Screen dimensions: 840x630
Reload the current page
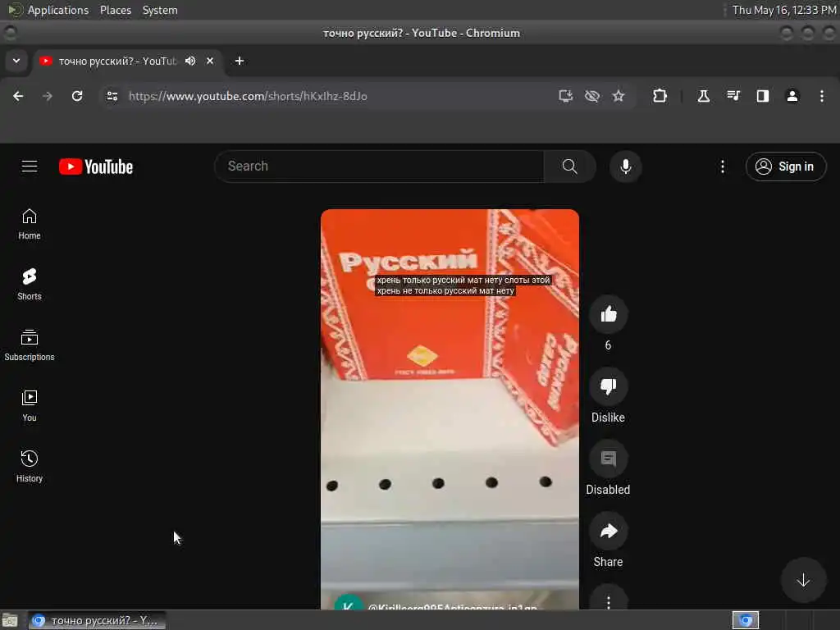[x=77, y=96]
